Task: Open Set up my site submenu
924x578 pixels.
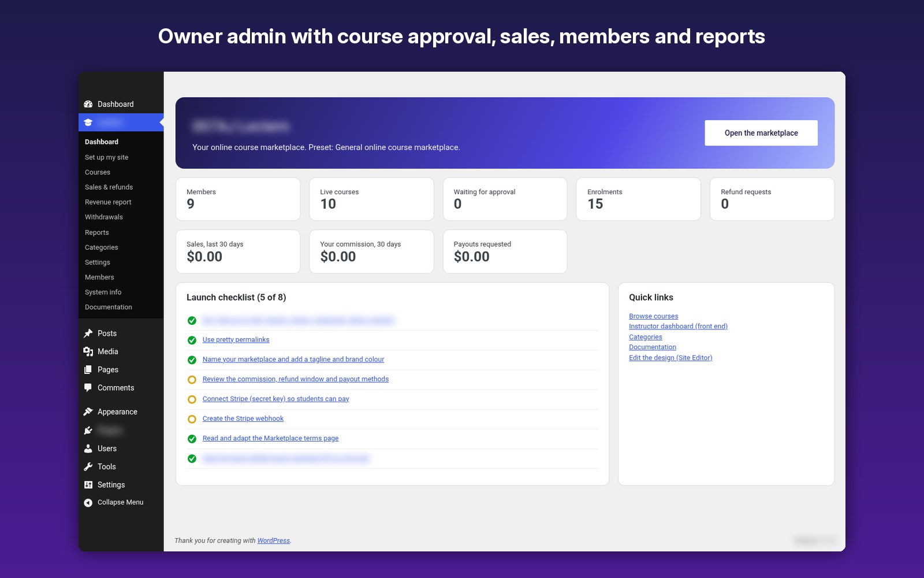Action: [x=107, y=157]
